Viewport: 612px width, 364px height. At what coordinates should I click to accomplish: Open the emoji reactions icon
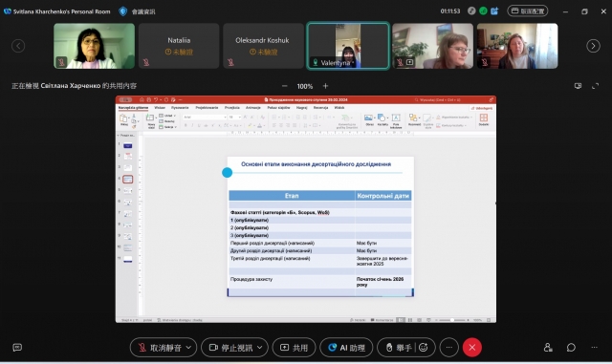click(424, 347)
